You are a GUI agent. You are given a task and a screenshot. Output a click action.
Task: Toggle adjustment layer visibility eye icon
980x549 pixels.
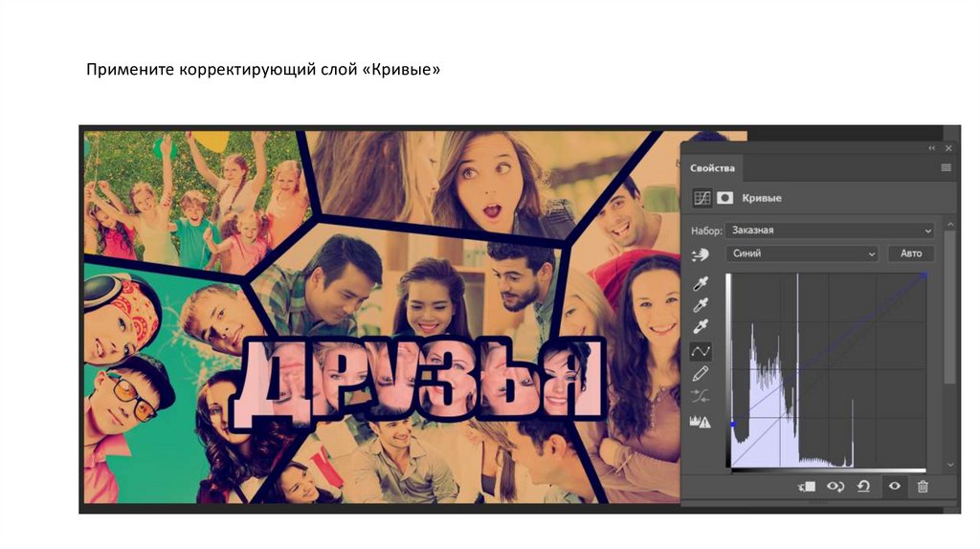[895, 486]
